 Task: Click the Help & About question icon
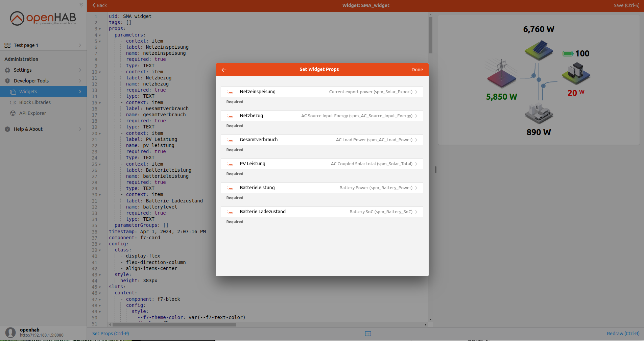pos(7,129)
